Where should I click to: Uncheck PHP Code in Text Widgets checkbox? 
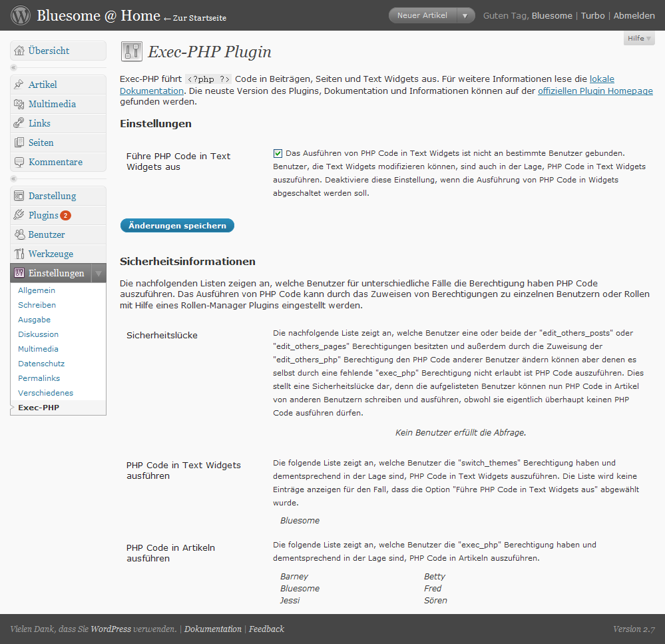point(278,153)
